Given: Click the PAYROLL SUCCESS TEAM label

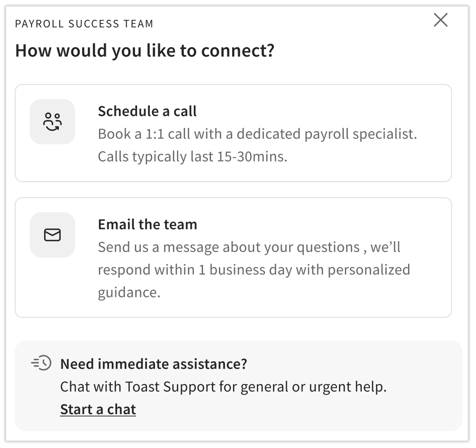Looking at the screenshot, I should (x=84, y=24).
